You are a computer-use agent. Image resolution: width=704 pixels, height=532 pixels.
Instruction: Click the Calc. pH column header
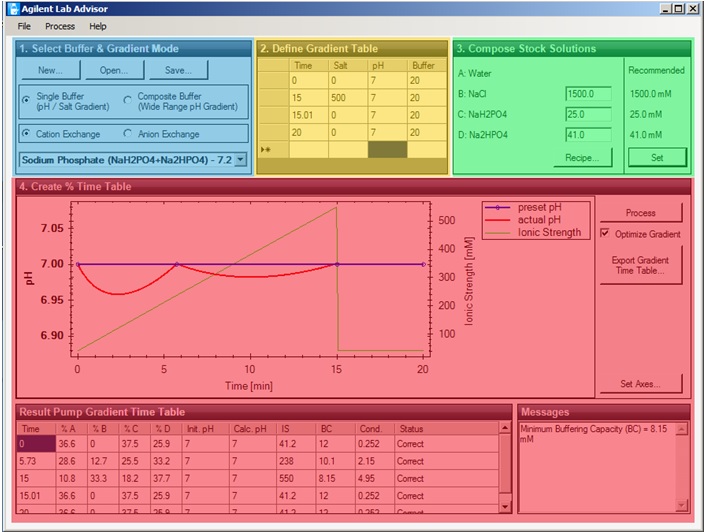[252, 429]
